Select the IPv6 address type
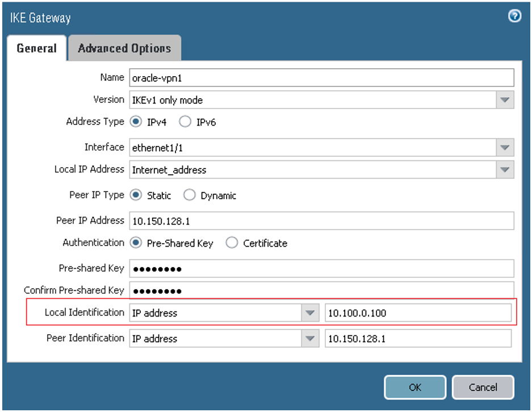Viewport: 532px width, 412px height. click(185, 122)
